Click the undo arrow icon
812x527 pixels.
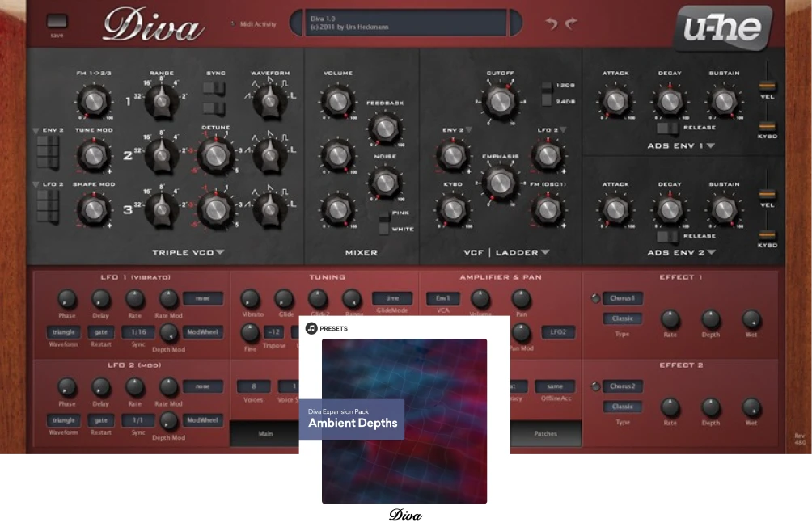(x=552, y=23)
